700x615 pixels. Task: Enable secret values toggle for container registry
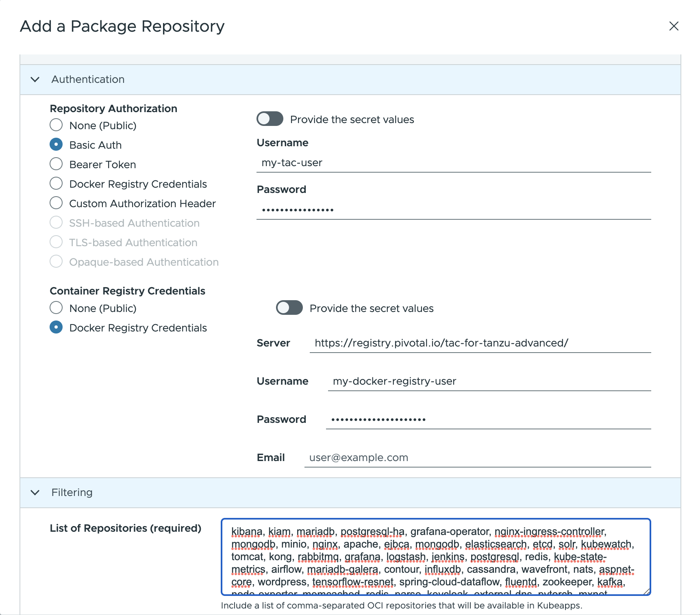point(289,308)
